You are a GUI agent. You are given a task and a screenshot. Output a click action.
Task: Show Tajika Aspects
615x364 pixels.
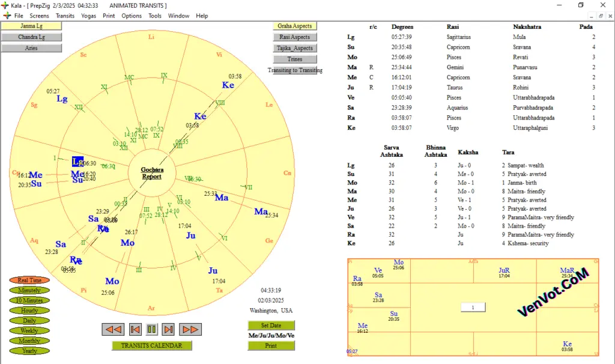[x=295, y=48]
